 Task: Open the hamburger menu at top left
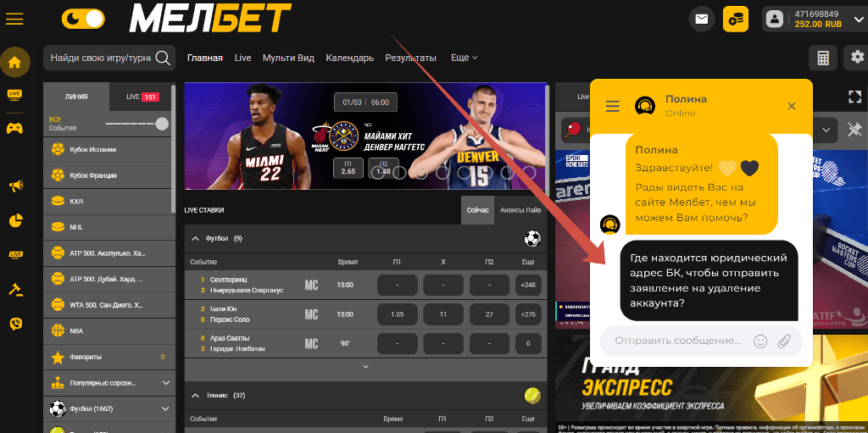pyautogui.click(x=14, y=18)
